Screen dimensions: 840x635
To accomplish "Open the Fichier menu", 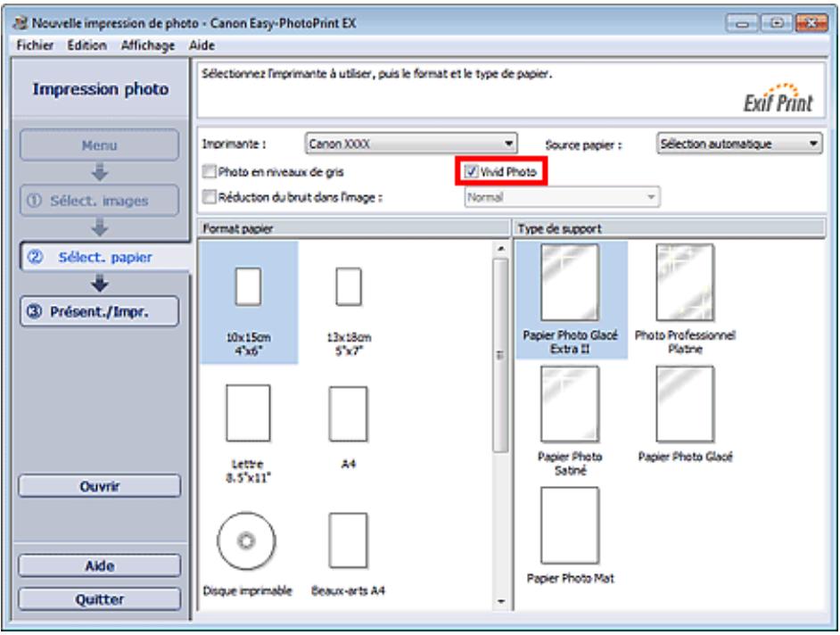I will (x=35, y=45).
